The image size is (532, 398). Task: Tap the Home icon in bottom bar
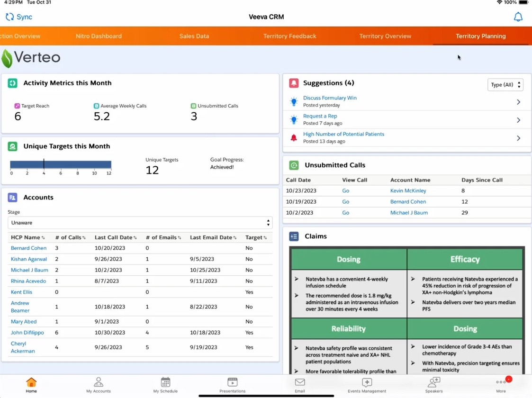pyautogui.click(x=31, y=382)
